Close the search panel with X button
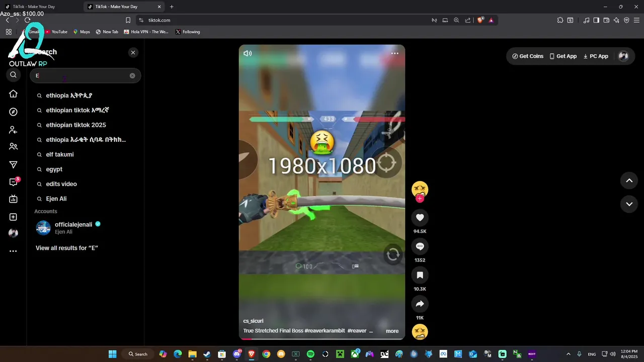The width and height of the screenshot is (644, 362). tap(133, 52)
